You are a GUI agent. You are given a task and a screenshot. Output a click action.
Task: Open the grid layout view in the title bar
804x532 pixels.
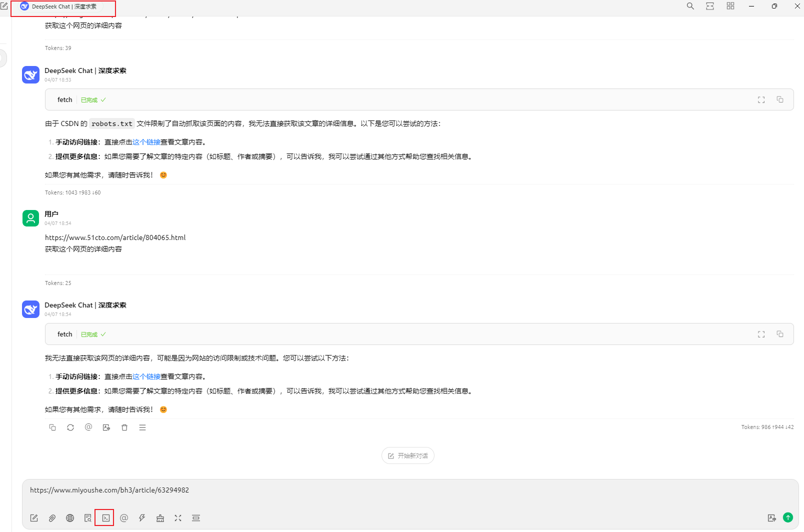pyautogui.click(x=730, y=6)
